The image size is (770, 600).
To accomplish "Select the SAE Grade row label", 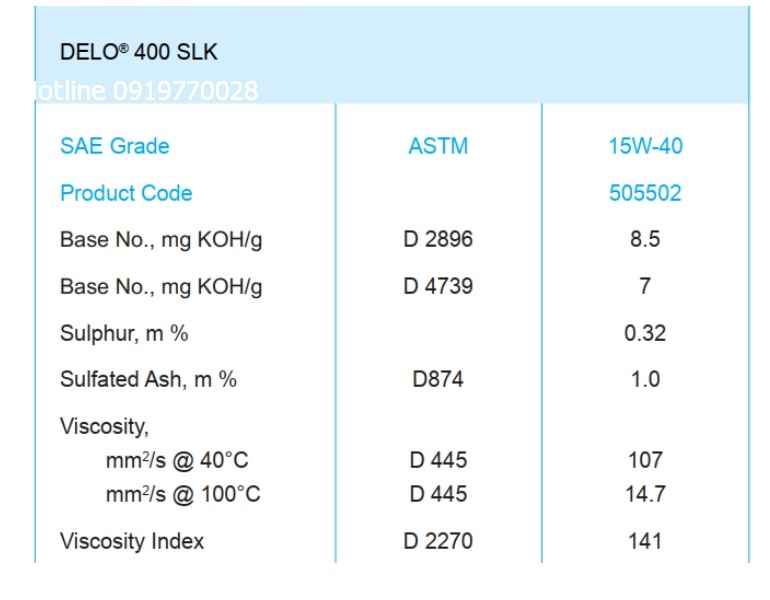I will [x=115, y=146].
